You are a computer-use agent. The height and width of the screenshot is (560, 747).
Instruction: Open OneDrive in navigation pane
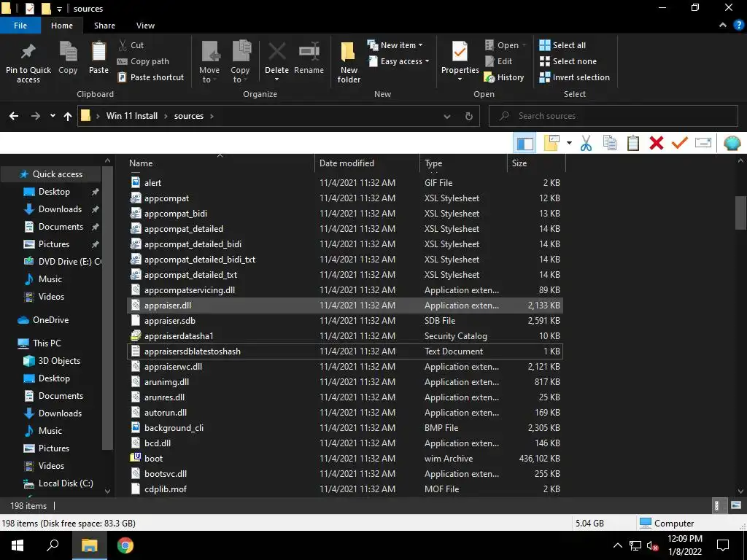coord(50,320)
